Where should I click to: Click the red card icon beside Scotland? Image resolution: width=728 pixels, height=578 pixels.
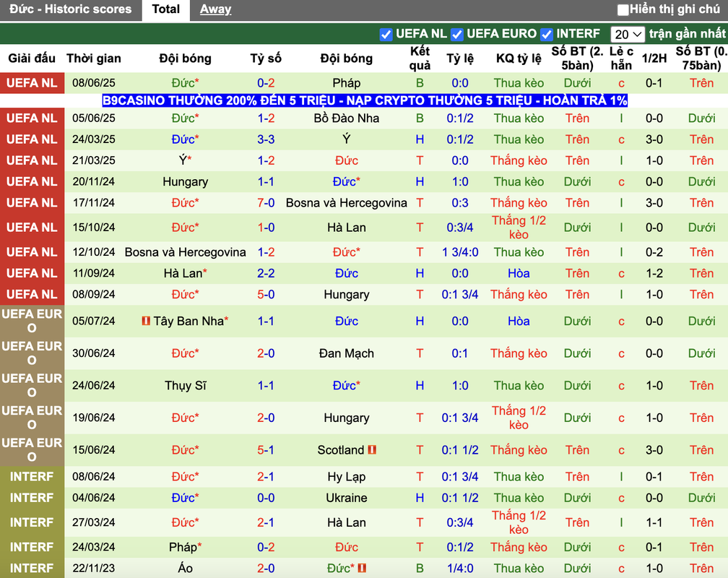pyautogui.click(x=372, y=449)
